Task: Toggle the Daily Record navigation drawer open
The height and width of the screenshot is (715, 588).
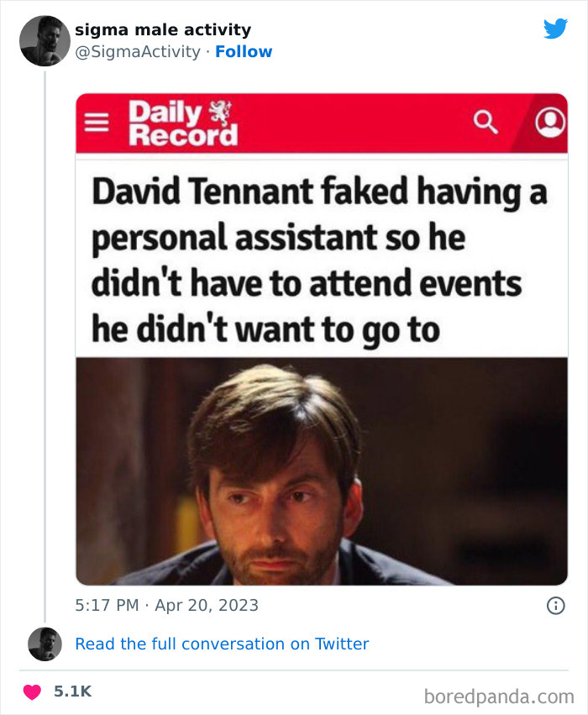Action: [98, 122]
